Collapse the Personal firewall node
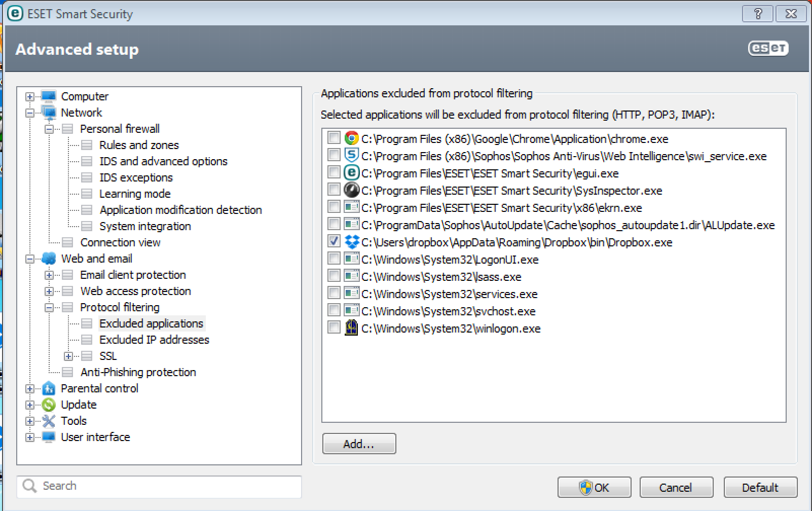Viewport: 812px width, 511px height. (x=49, y=129)
